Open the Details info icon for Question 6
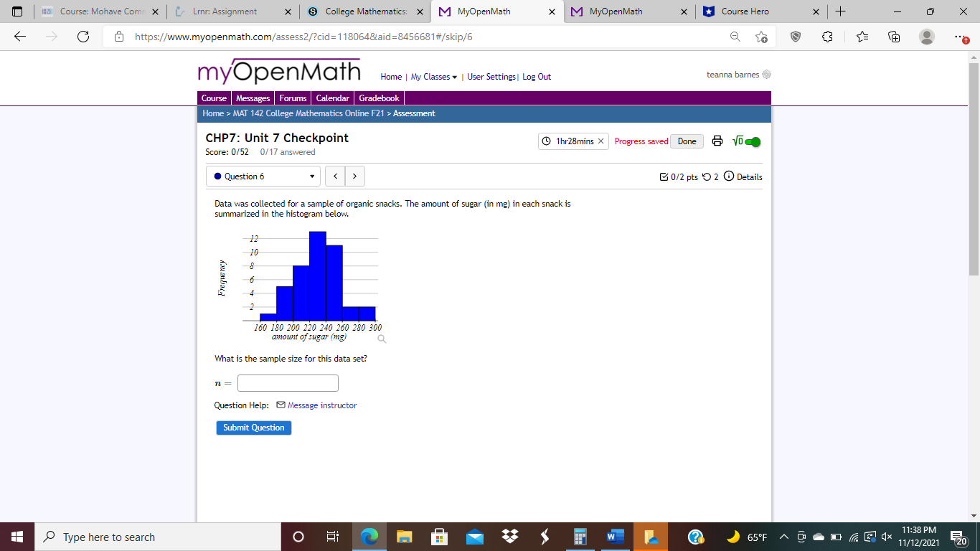Image resolution: width=980 pixels, height=551 pixels. click(x=730, y=176)
